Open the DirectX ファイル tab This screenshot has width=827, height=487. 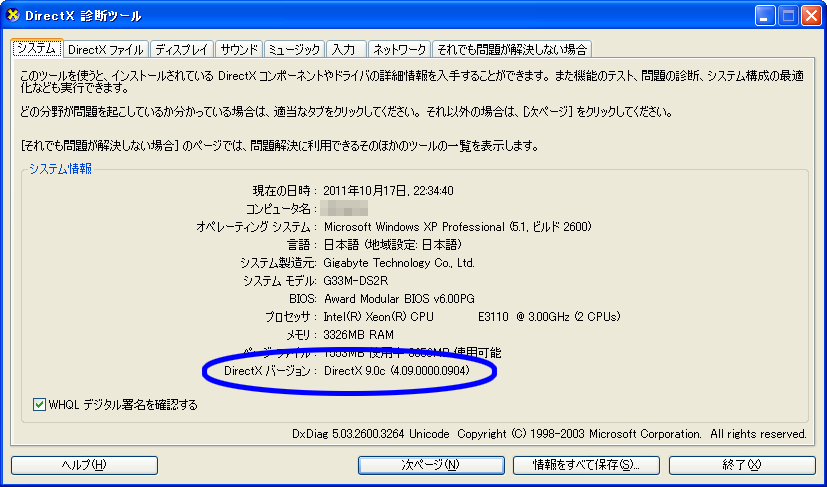click(x=106, y=50)
